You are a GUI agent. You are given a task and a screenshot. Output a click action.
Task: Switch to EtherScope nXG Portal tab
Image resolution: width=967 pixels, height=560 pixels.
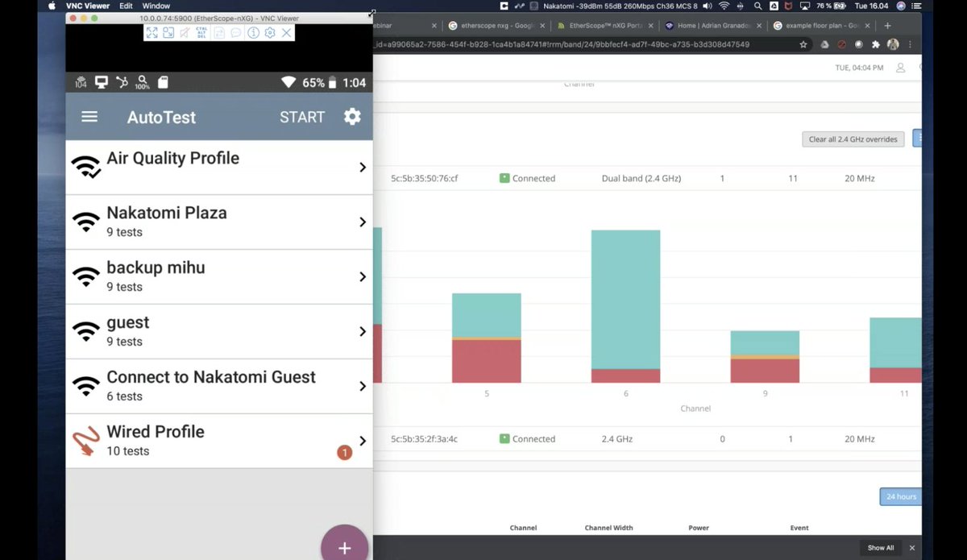[x=605, y=26]
